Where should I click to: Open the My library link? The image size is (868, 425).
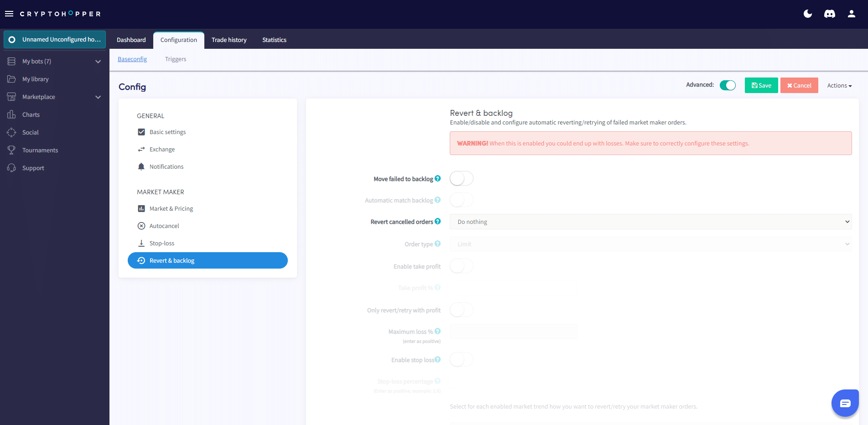[36, 79]
